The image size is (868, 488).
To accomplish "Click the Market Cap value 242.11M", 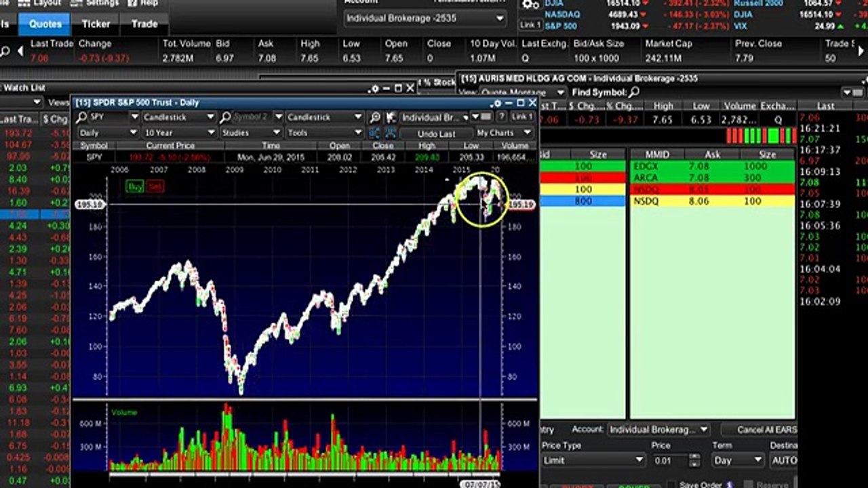I will (x=663, y=59).
